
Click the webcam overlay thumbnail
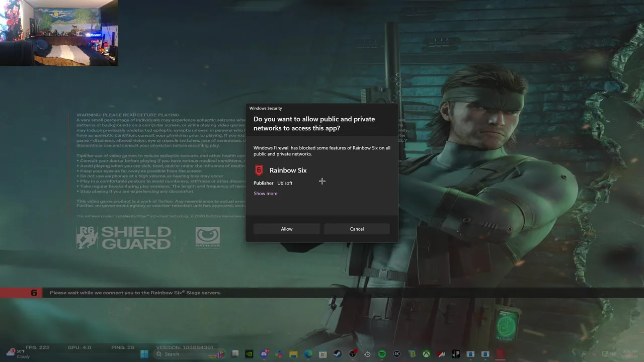(59, 33)
